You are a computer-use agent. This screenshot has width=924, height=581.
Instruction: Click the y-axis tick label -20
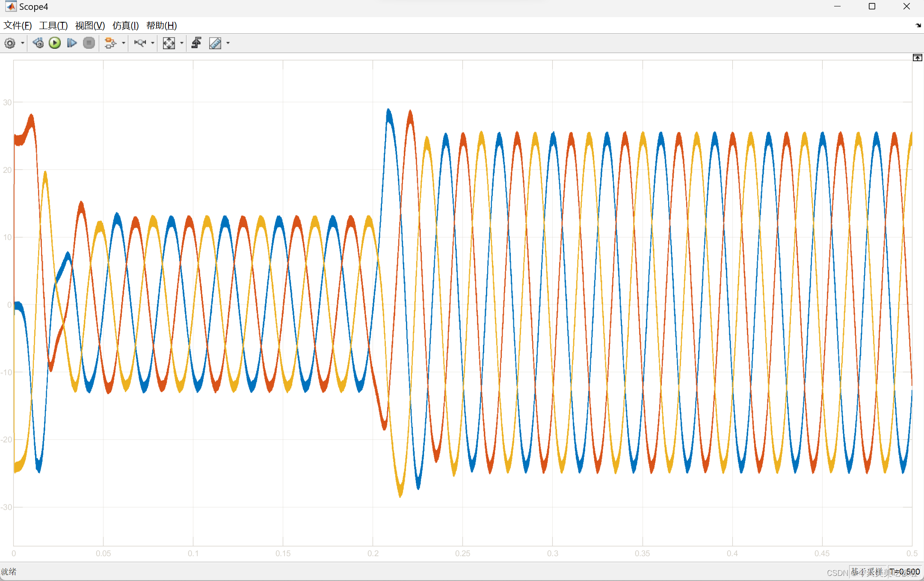[6, 440]
